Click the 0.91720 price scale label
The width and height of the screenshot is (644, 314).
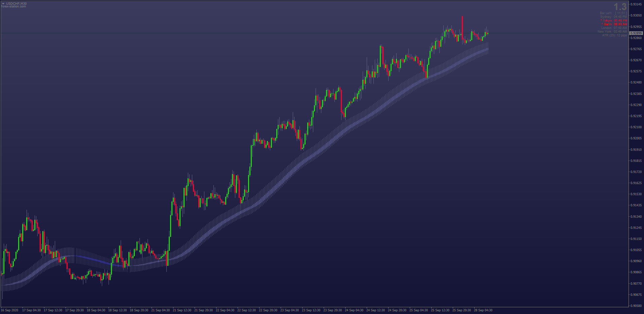tap(636, 172)
